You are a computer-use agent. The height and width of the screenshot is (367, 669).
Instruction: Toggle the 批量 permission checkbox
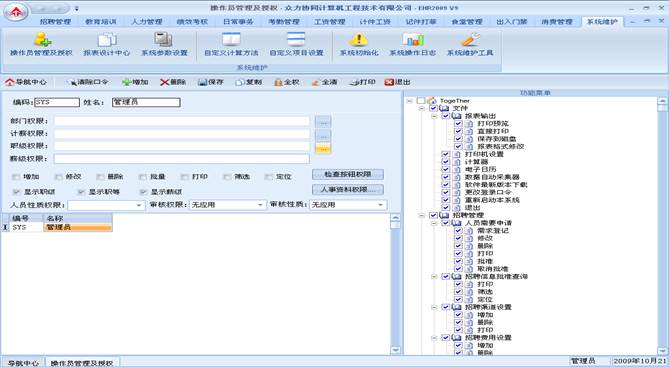click(x=142, y=177)
